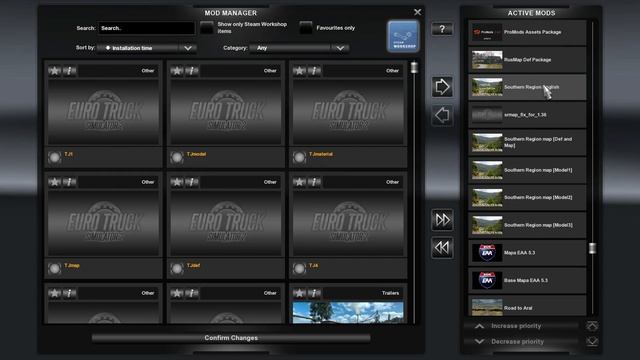This screenshot has width=640, height=360.
Task: Click status circle beside T.Jmodel
Action: pos(177,157)
